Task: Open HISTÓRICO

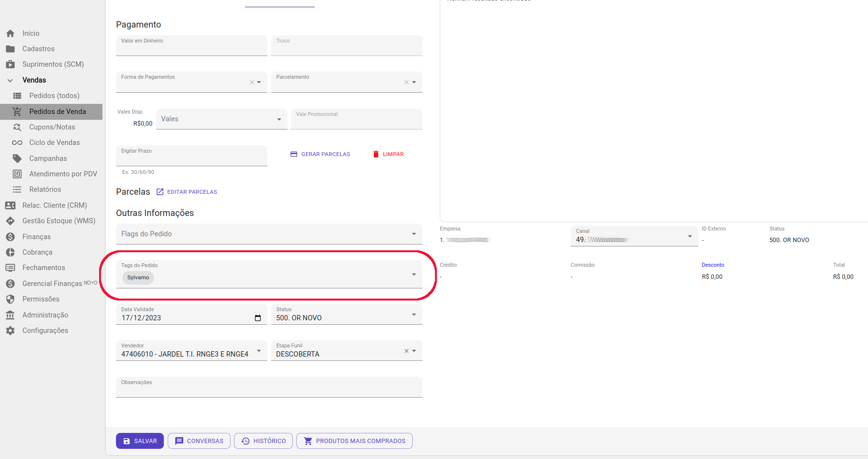Action: [263, 441]
